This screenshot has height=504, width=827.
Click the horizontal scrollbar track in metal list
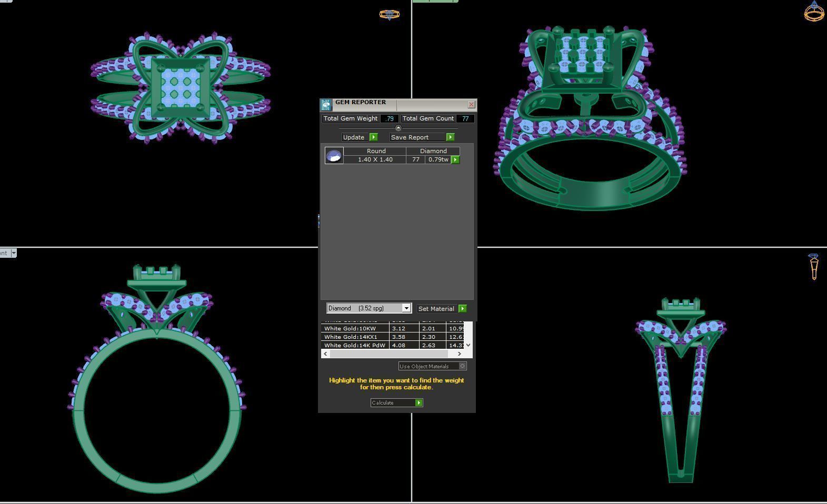393,354
